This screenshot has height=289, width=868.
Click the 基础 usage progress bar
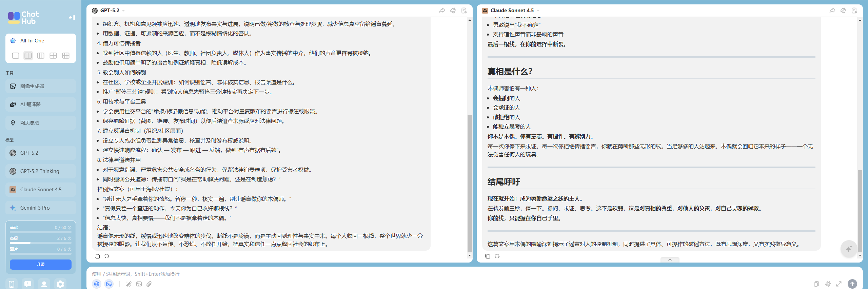[x=41, y=232]
